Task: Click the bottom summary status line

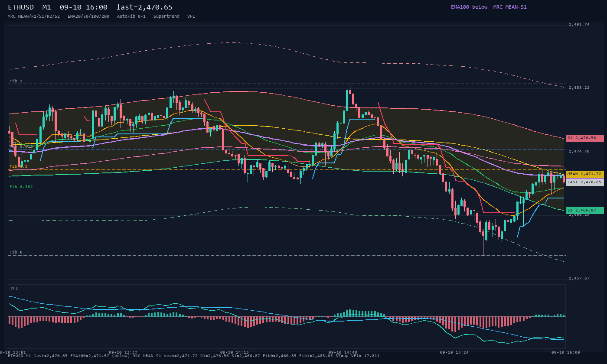Action: [194, 356]
